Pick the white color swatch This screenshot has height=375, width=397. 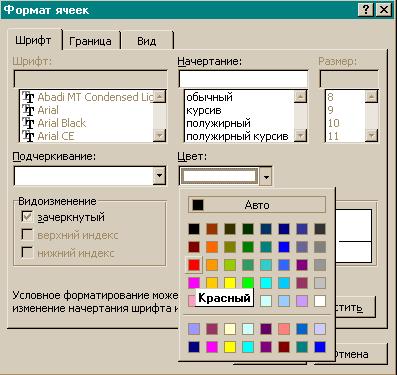pos(320,301)
